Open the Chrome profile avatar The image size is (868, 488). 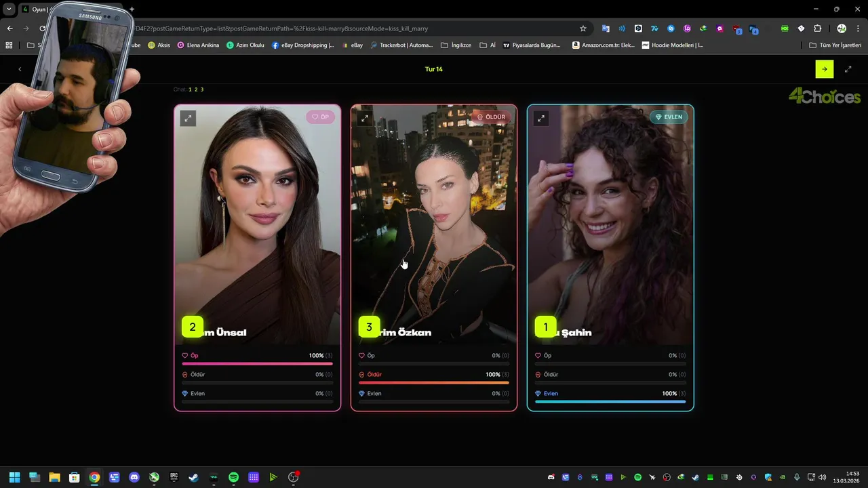[x=842, y=28]
